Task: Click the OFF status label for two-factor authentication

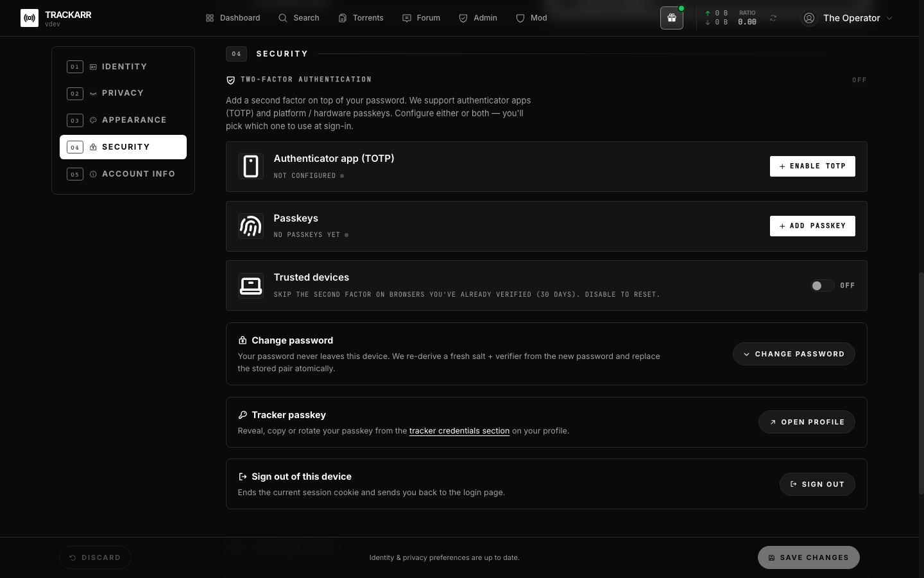Action: pos(859,80)
